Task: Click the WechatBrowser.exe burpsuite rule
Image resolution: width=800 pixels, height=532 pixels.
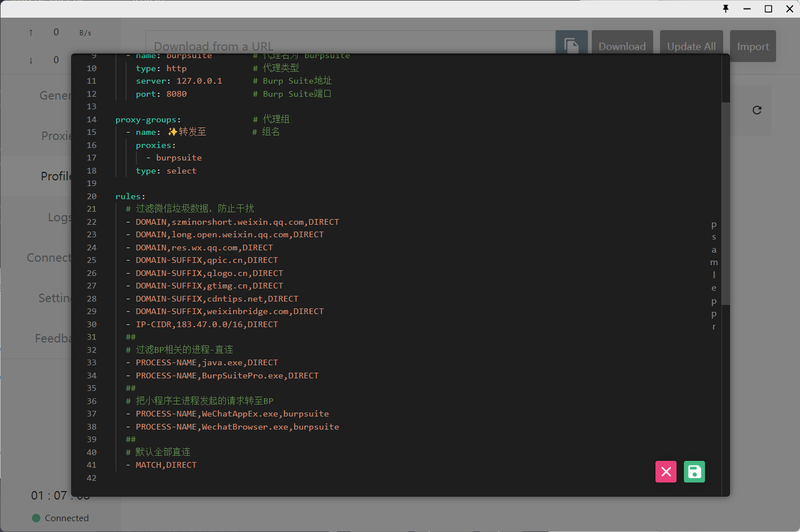Action: pyautogui.click(x=232, y=427)
